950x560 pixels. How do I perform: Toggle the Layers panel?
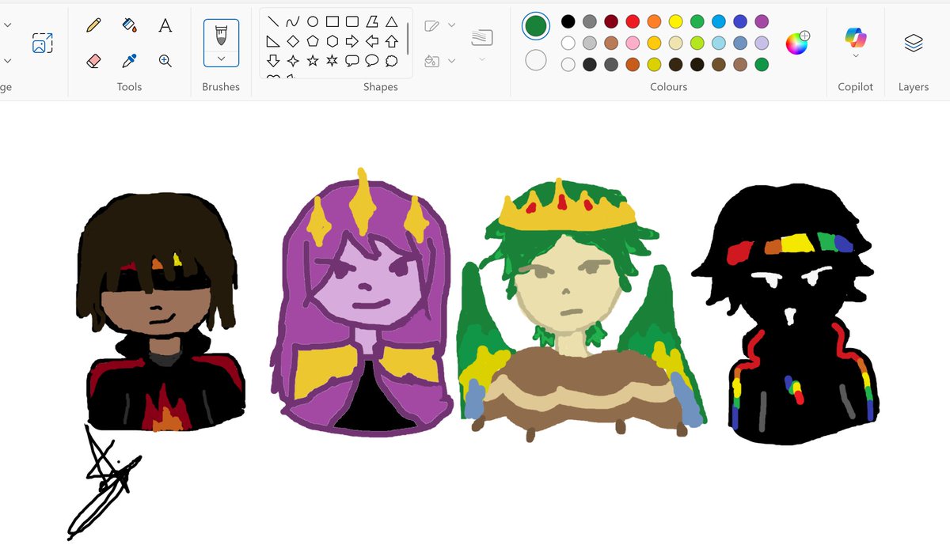click(914, 43)
